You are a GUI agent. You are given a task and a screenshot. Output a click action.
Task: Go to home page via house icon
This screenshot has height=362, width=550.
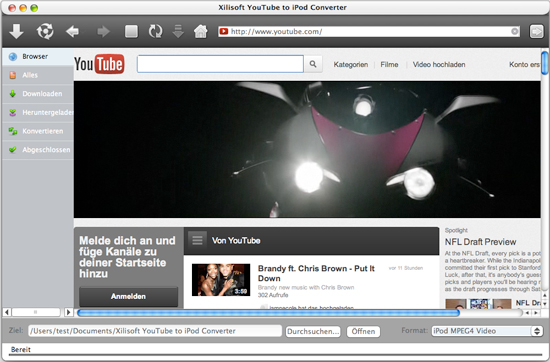tap(201, 32)
